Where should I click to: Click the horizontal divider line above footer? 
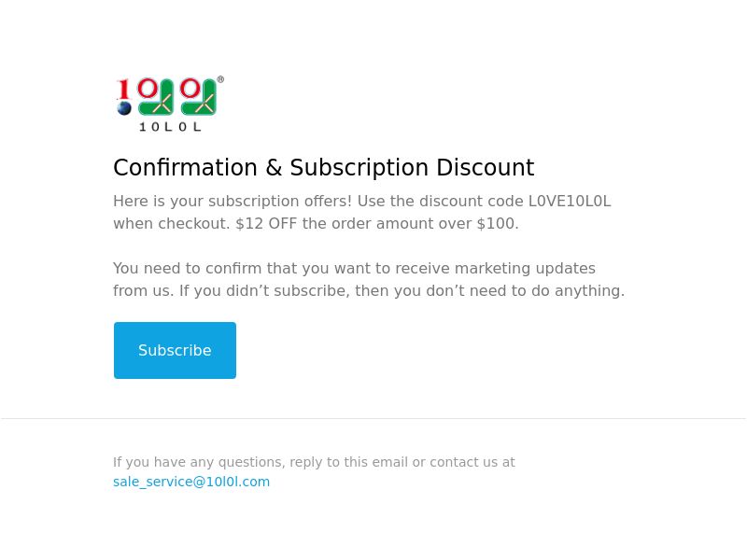(x=373, y=419)
